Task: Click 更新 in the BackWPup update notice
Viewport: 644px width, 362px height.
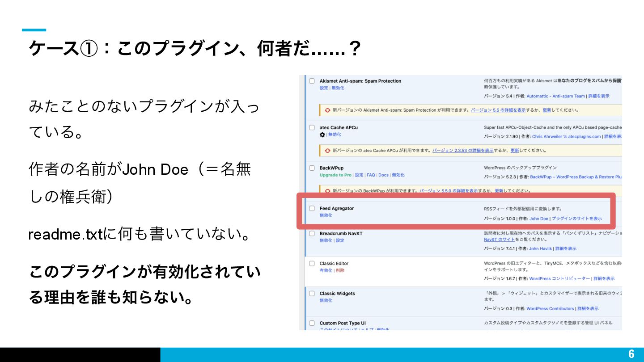Action: 499,191
